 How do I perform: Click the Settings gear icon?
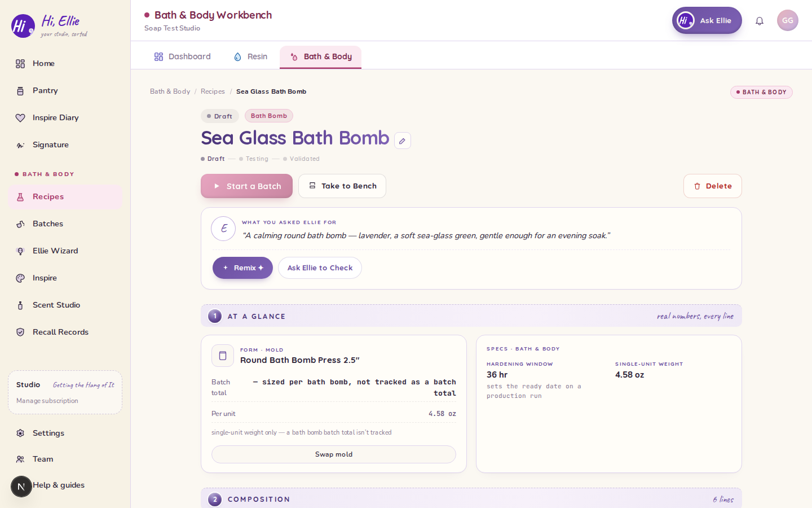[x=20, y=433]
